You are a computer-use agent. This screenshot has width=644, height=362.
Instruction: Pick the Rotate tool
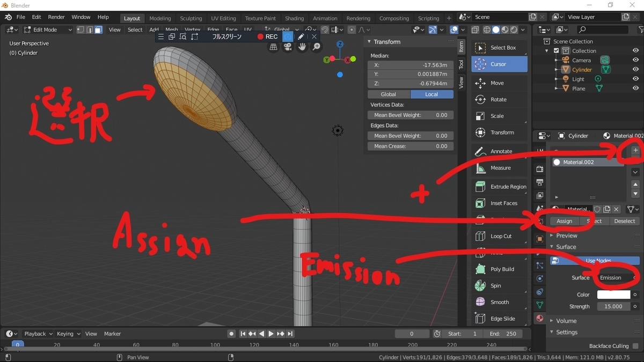point(499,100)
